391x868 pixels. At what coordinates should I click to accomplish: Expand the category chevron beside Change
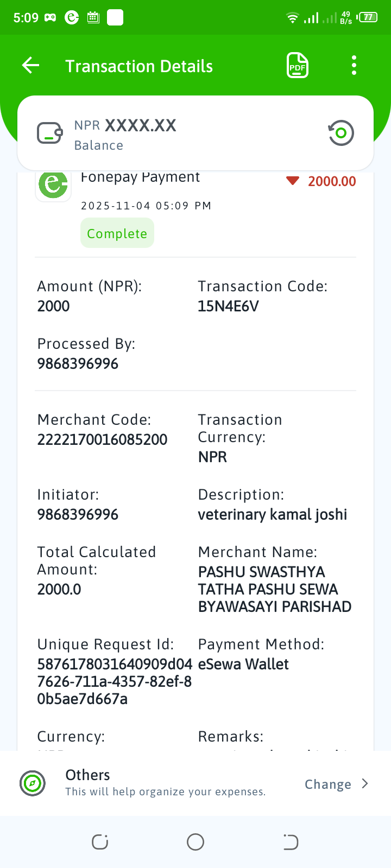click(x=365, y=784)
